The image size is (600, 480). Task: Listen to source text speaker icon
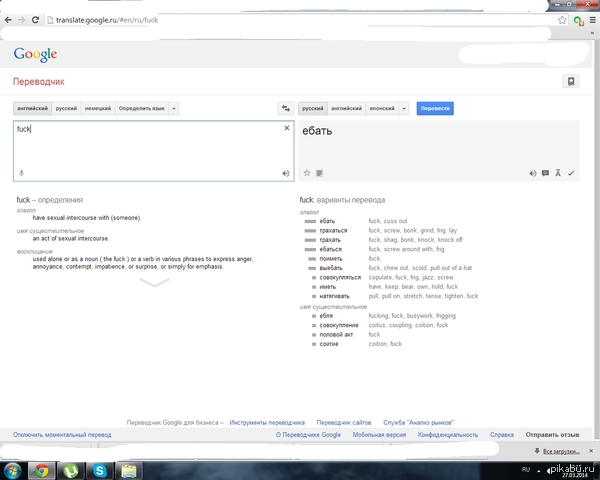pyautogui.click(x=286, y=173)
